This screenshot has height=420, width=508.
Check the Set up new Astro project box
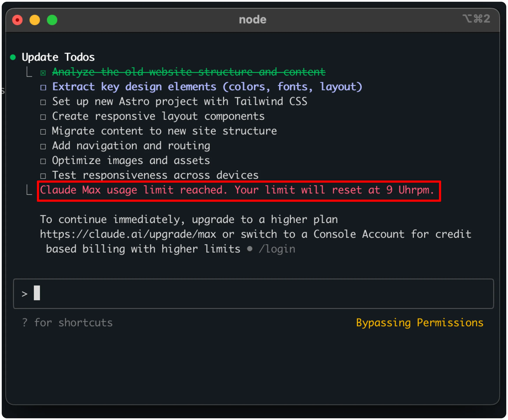43,102
